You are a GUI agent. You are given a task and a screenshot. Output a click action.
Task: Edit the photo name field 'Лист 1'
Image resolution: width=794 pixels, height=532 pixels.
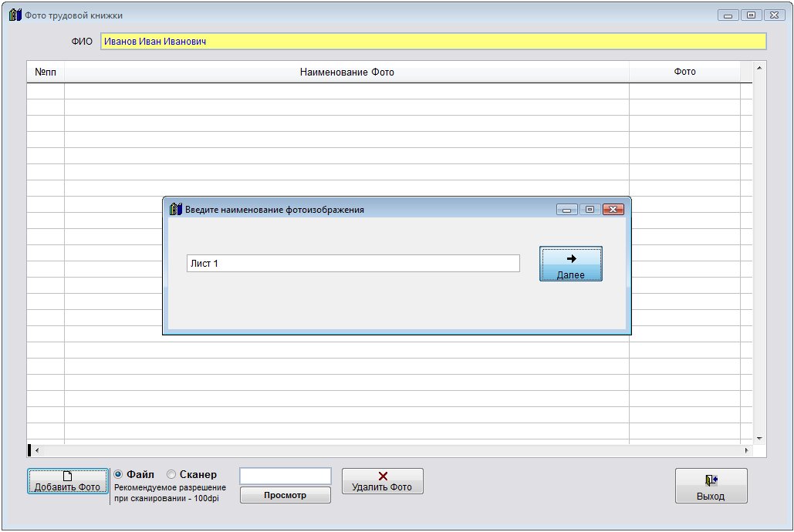point(353,263)
